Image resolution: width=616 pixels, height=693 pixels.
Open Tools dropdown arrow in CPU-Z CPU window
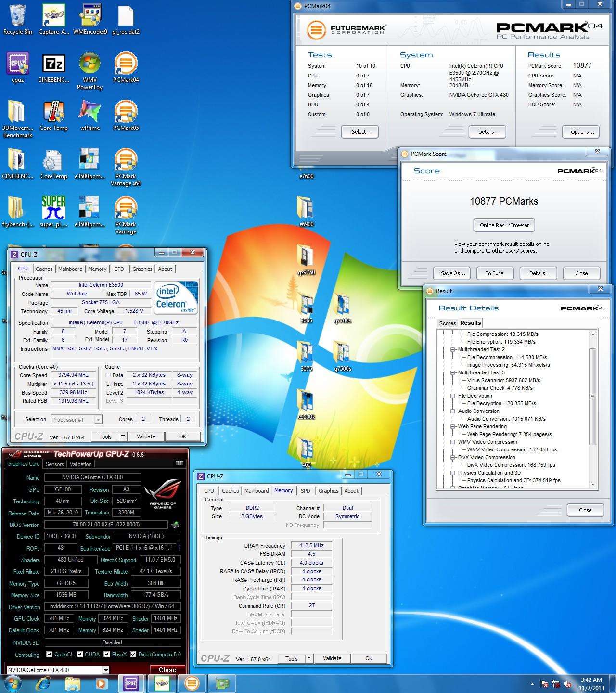123,436
